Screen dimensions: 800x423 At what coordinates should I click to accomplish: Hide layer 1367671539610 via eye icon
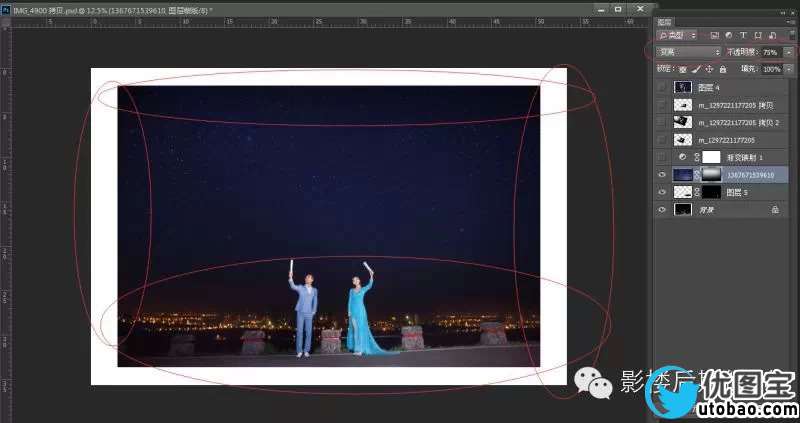pyautogui.click(x=662, y=175)
